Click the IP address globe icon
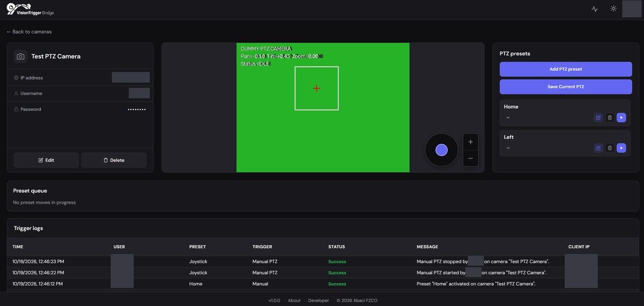This screenshot has height=306, width=644. point(16,78)
